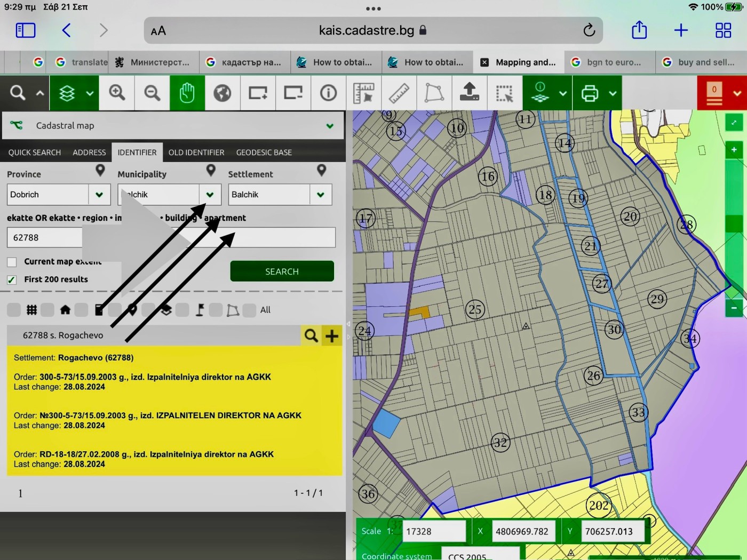Image resolution: width=747 pixels, height=560 pixels.
Task: Choose the polygon drawing tool
Action: 434,93
